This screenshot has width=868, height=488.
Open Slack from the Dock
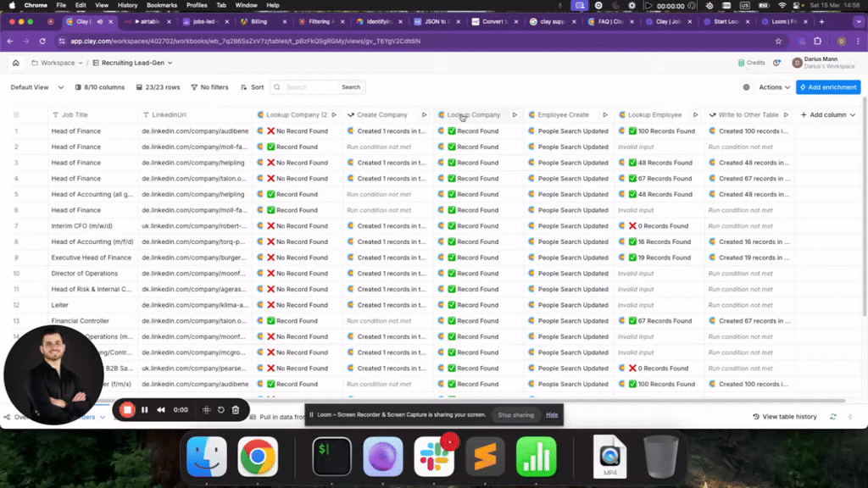434,457
